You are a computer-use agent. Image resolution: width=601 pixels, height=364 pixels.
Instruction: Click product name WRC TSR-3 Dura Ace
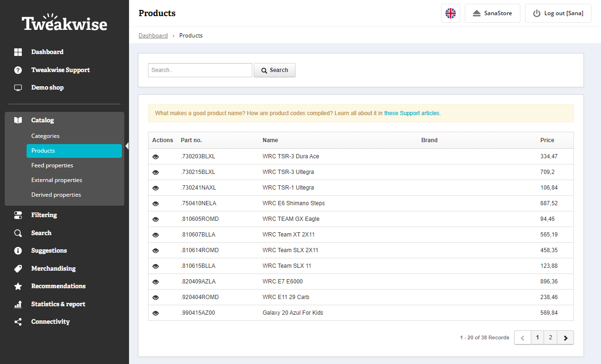click(x=291, y=156)
